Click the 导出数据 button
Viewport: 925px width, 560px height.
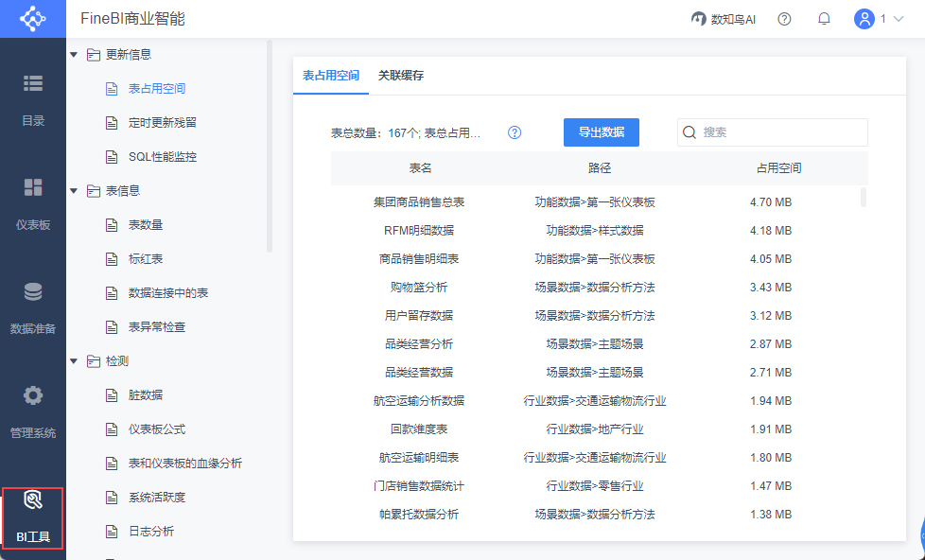(602, 132)
